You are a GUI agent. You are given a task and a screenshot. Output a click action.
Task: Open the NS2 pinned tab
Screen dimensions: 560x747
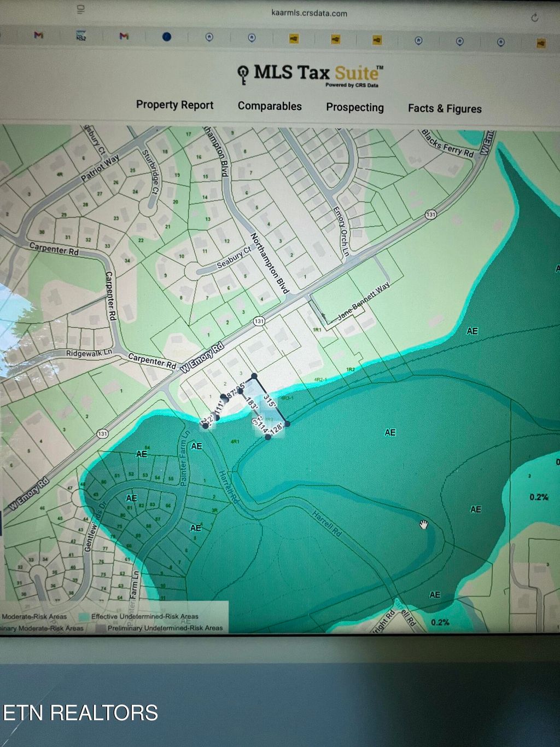tap(81, 36)
